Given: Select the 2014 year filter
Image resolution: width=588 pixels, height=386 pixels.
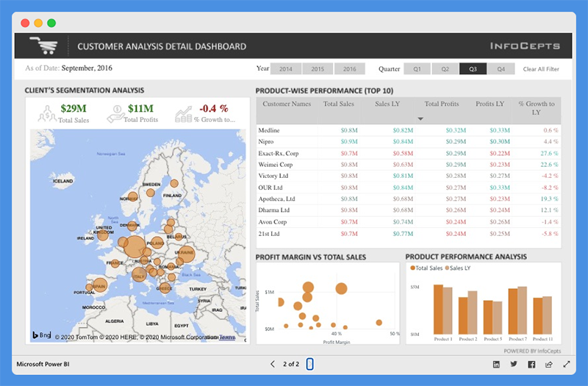Looking at the screenshot, I should [286, 69].
